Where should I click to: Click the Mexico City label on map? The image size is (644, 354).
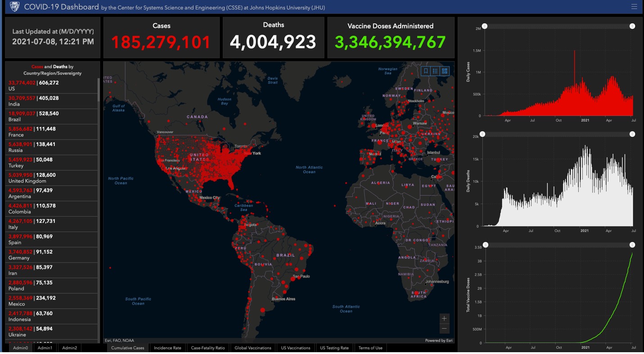(209, 198)
